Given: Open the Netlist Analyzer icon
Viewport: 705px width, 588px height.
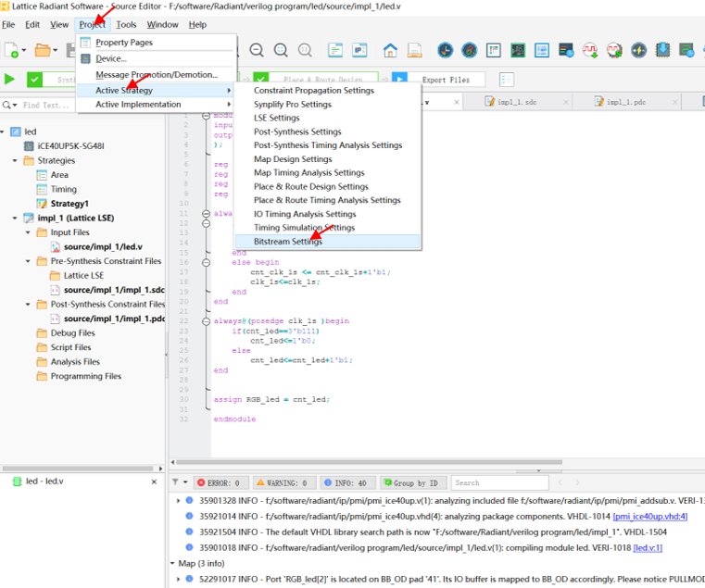Looking at the screenshot, I should click(494, 50).
